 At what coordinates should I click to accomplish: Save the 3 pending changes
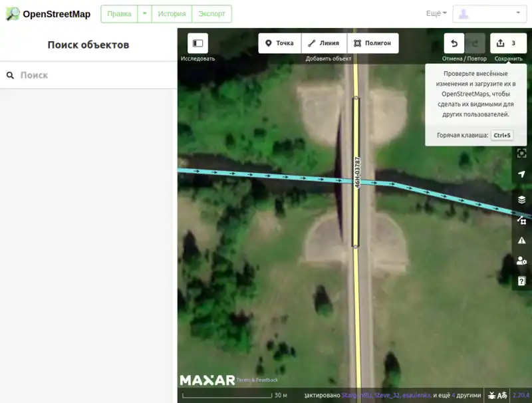(x=508, y=43)
